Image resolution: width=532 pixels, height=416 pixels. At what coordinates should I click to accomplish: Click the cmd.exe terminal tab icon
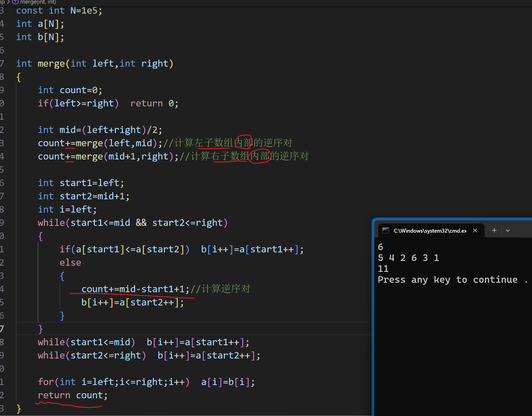click(385, 231)
